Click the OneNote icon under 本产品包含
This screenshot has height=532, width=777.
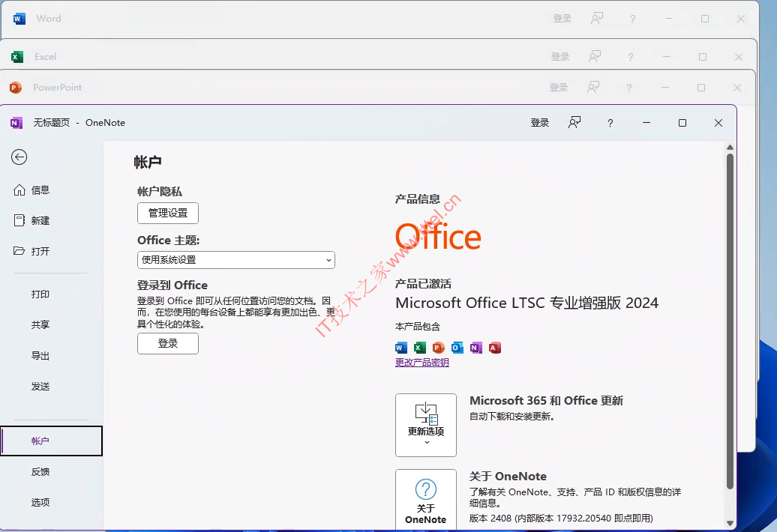coord(476,348)
